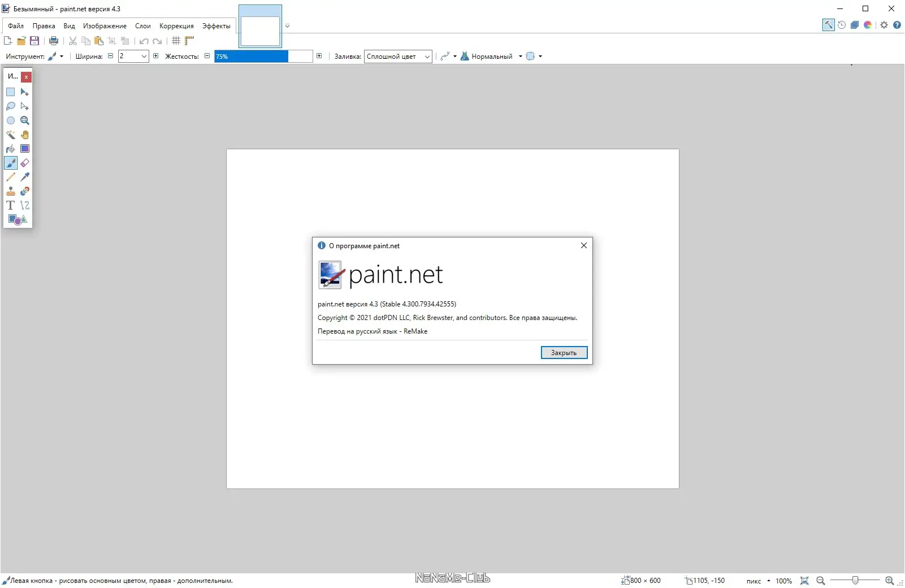Choose the Move Selection tool
The height and width of the screenshot is (588, 905).
pyautogui.click(x=25, y=106)
